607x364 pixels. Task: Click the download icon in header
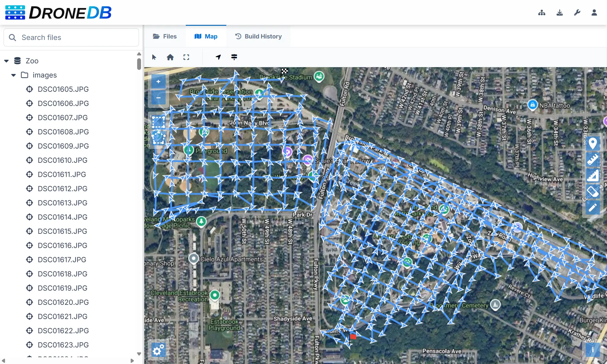(x=559, y=12)
